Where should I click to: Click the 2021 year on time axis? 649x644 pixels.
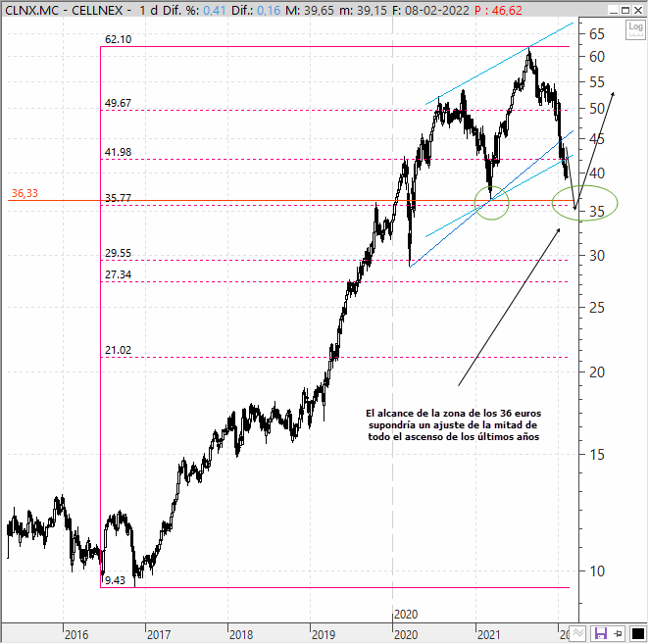coord(489,634)
